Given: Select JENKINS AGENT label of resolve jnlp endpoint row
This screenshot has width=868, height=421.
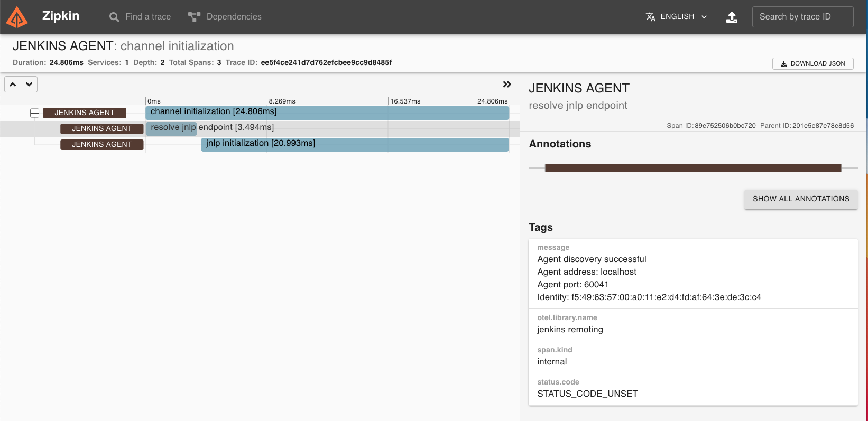Looking at the screenshot, I should [102, 129].
